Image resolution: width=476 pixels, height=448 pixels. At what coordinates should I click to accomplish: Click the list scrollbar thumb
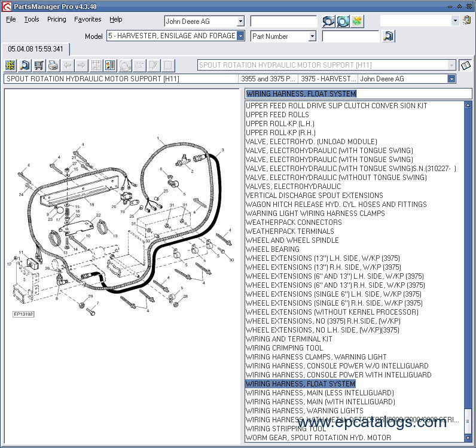click(468, 422)
